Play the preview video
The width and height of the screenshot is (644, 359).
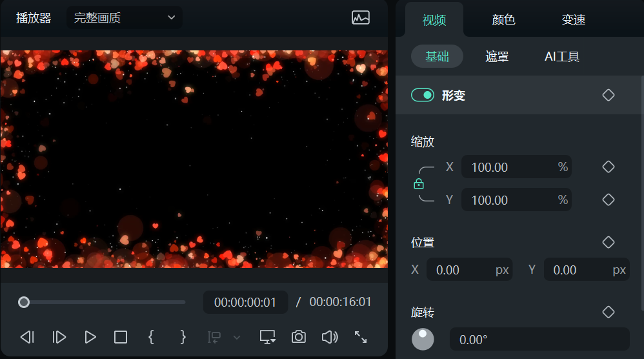[x=90, y=337]
